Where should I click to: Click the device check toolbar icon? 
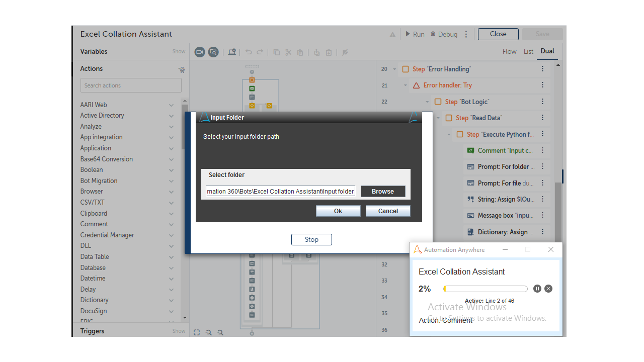point(232,52)
